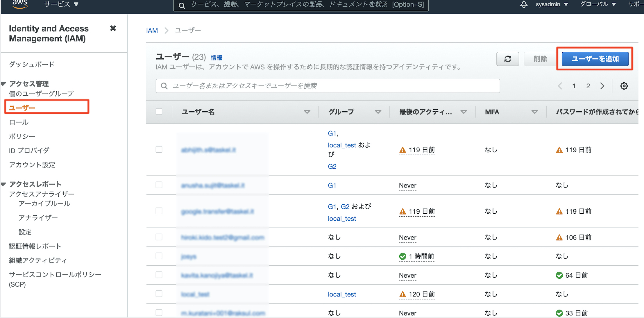Click the refresh users list icon
The image size is (644, 318).
507,59
